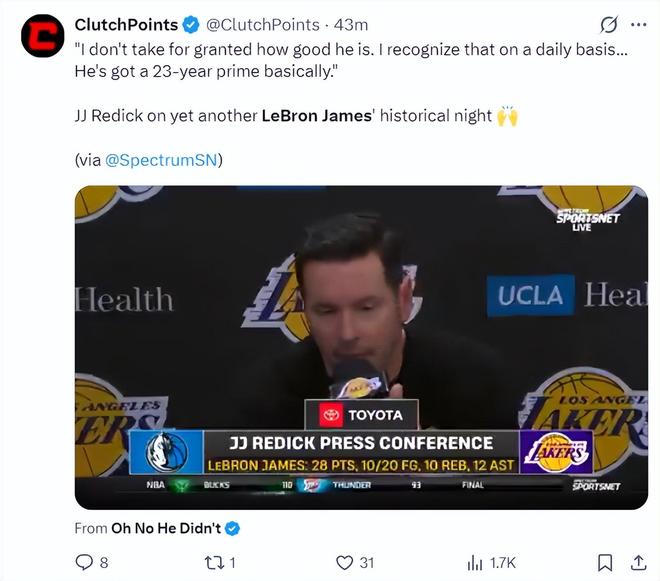660x581 pixels.
Task: Click the 1.7K views count
Action: [x=503, y=562]
